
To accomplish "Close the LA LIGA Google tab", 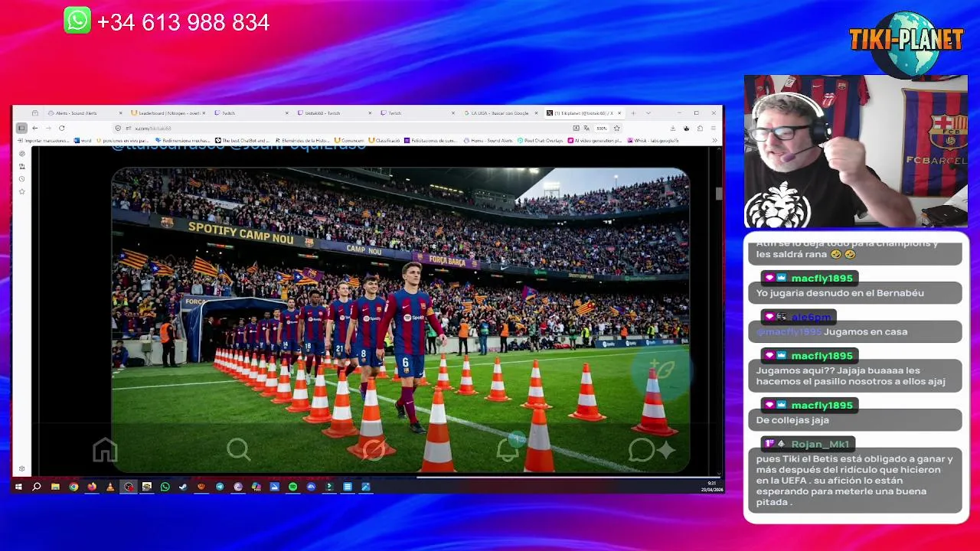I will 536,113.
